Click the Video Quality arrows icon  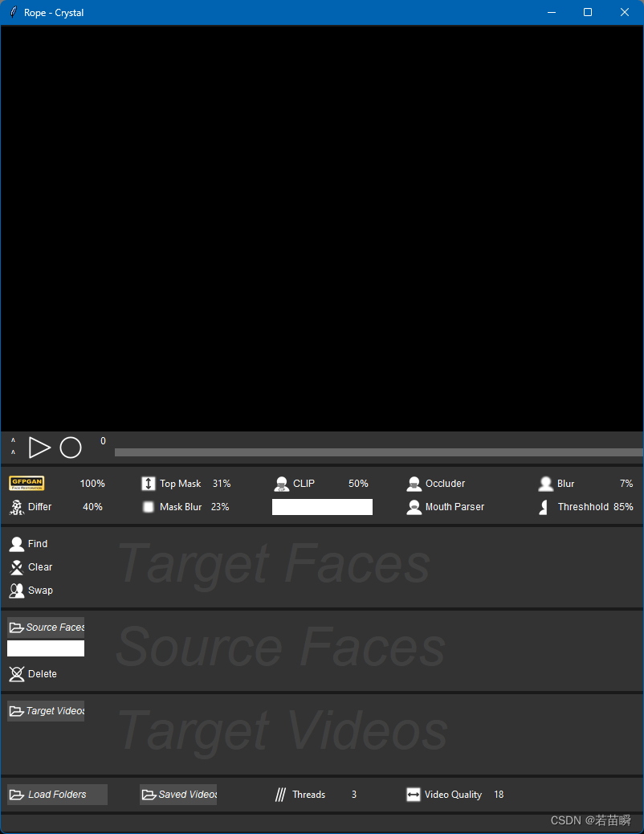[x=414, y=795]
